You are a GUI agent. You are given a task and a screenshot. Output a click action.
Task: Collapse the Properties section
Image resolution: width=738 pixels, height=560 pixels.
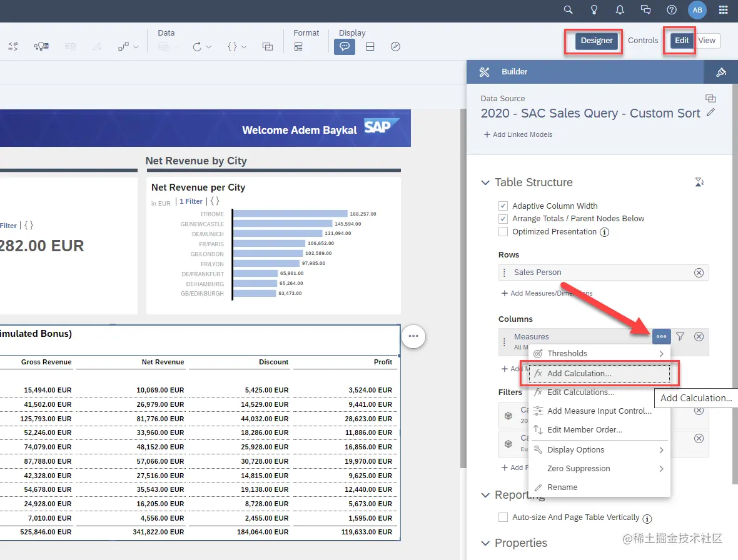[485, 543]
